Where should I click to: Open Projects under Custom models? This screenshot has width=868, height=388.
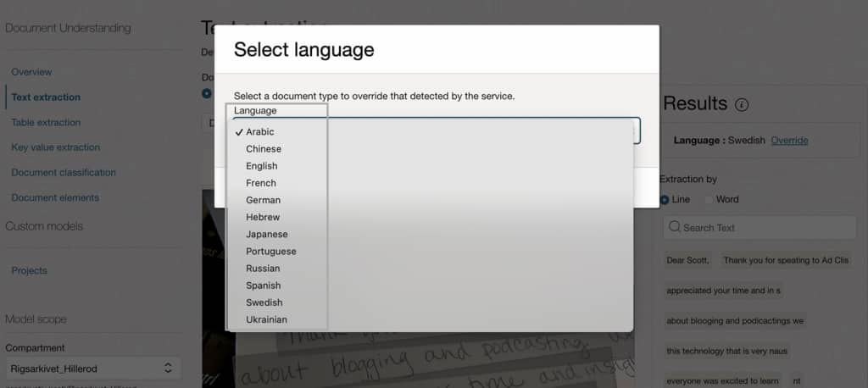(30, 270)
